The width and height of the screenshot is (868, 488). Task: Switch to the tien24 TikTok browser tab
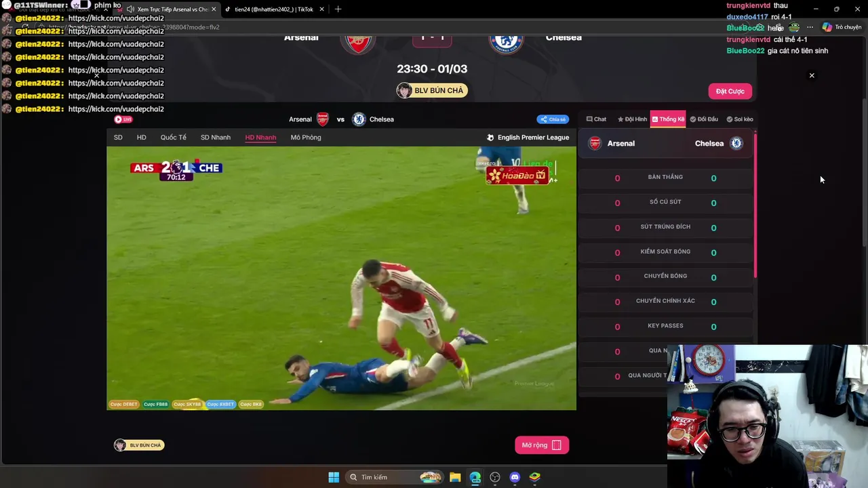click(274, 9)
